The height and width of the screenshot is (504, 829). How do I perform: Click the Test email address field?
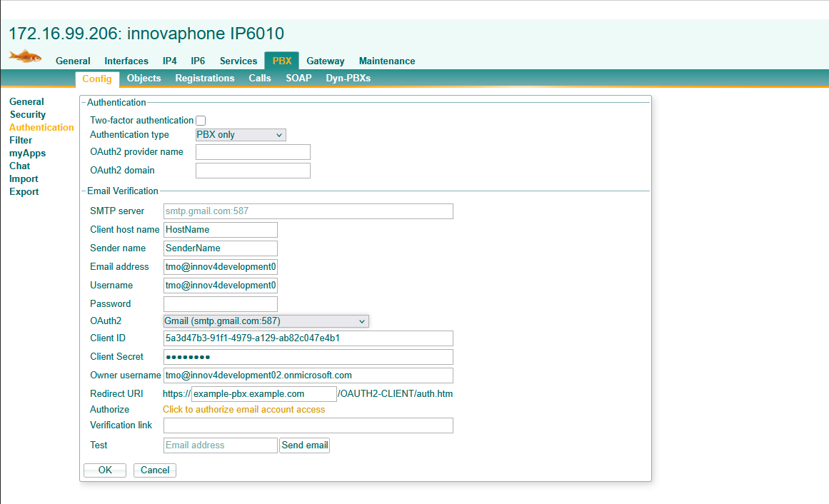220,445
